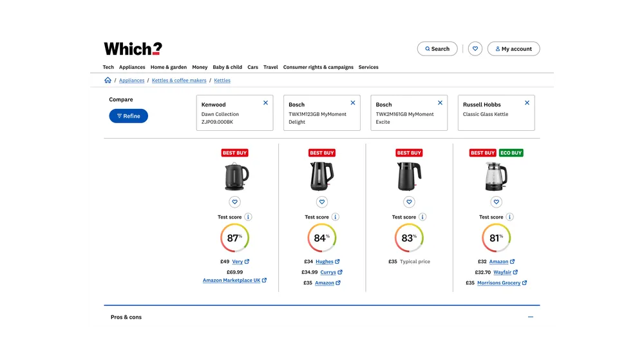Go to Which? homepage via logo
Viewport: 644px width, 363px height.
133,49
